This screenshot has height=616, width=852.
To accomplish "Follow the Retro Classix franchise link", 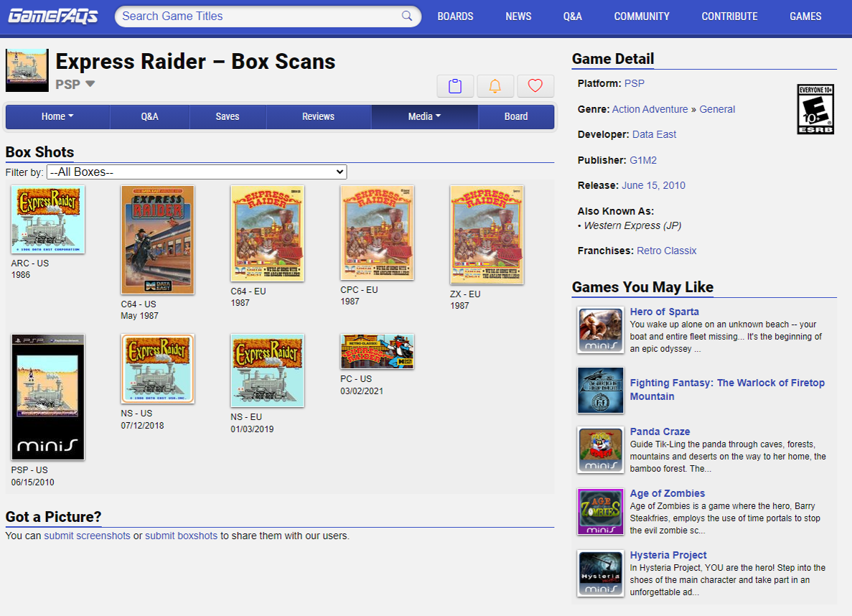I will (666, 251).
